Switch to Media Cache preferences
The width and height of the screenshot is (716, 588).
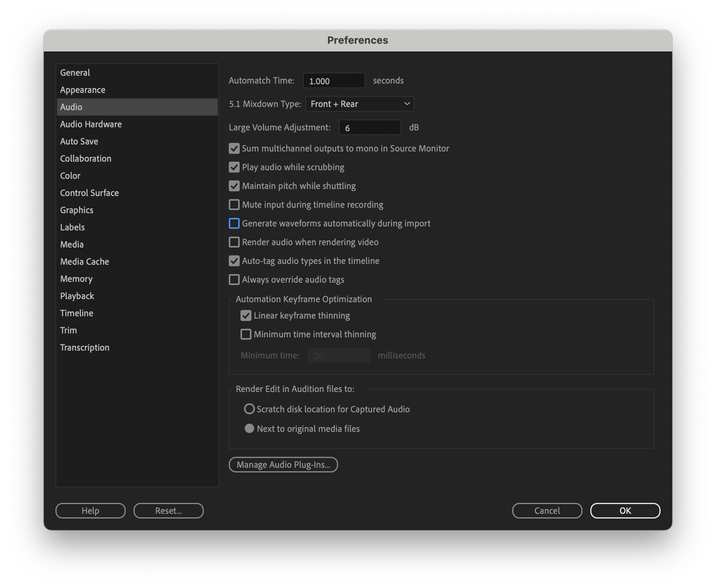85,262
